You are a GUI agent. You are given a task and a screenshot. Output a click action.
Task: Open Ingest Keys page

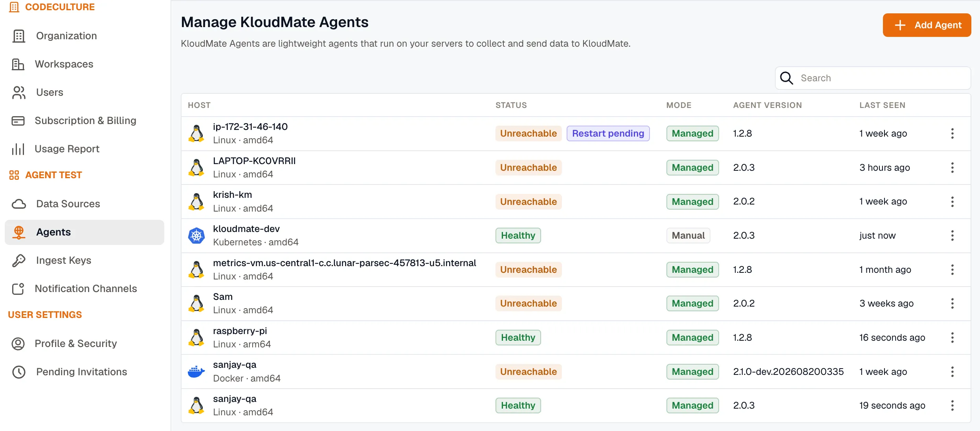pos(84,261)
